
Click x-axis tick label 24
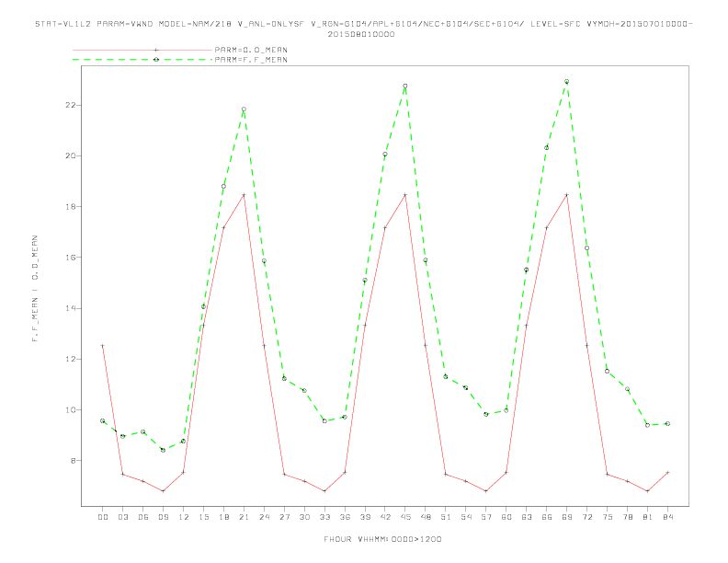(x=264, y=517)
